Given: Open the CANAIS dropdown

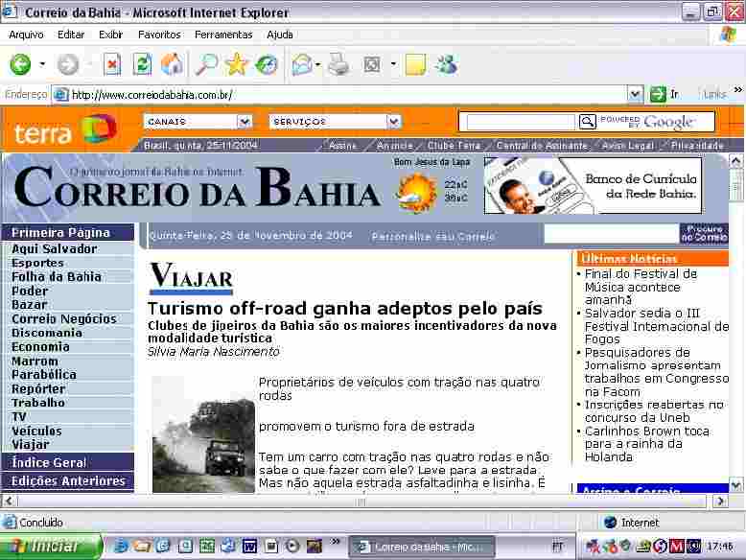Looking at the screenshot, I should [245, 122].
